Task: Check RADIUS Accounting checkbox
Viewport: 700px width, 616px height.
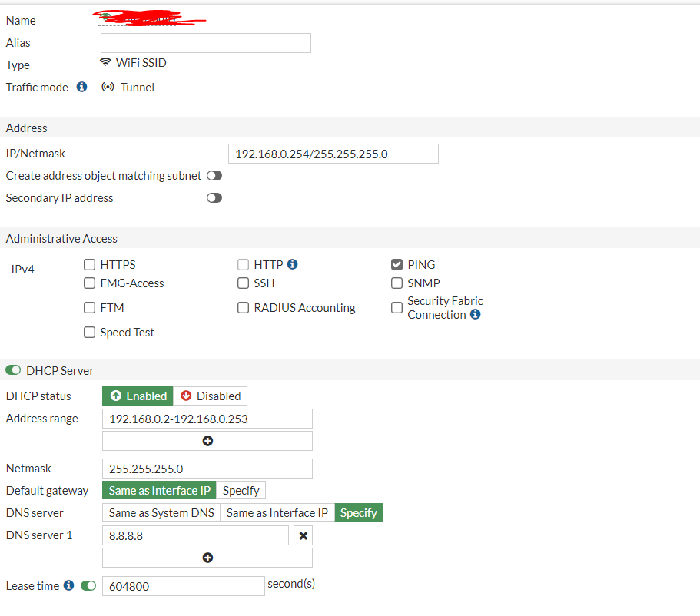Action: 244,307
